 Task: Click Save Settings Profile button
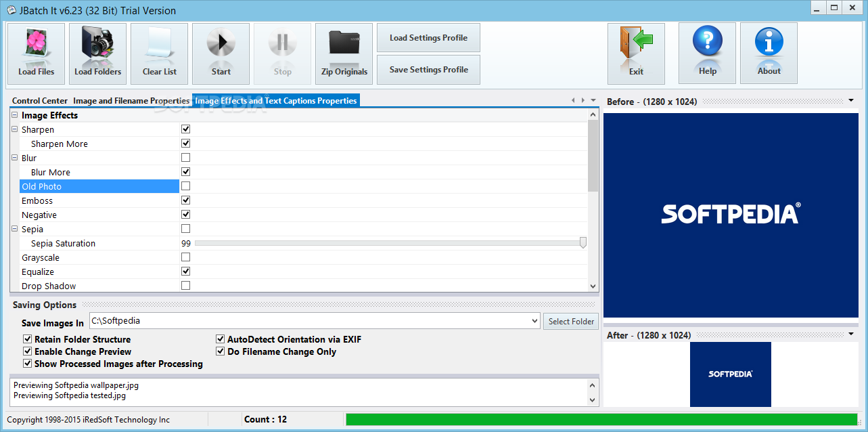428,70
